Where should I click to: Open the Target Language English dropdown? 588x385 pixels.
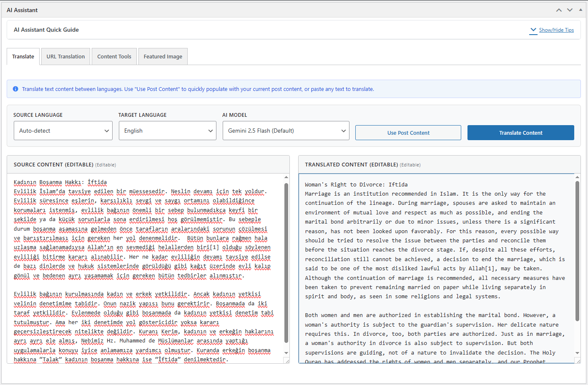[x=168, y=131]
